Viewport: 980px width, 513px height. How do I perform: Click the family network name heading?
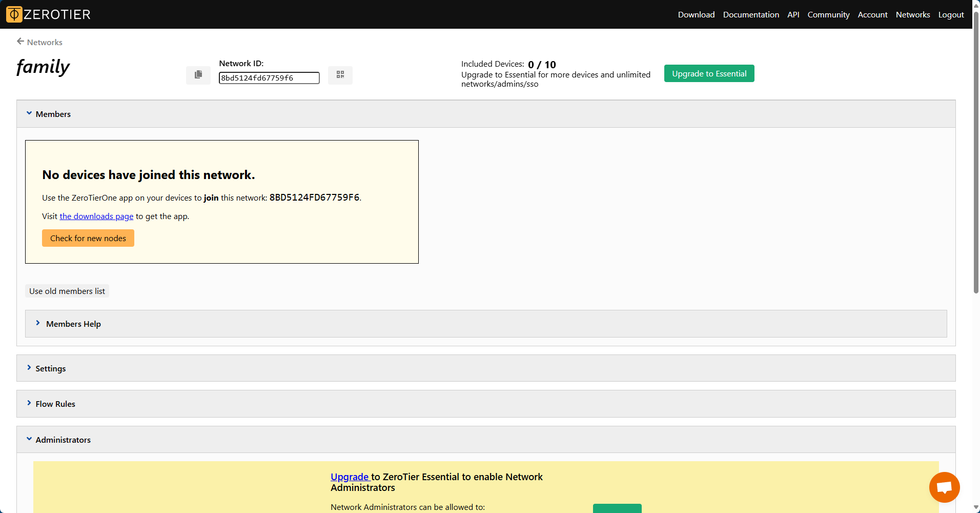pos(43,67)
